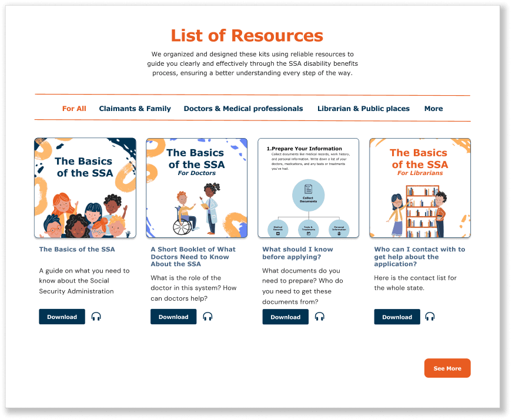The width and height of the screenshot is (512, 420).
Task: Click headphone icon under doctors booklet card
Action: click(x=208, y=317)
